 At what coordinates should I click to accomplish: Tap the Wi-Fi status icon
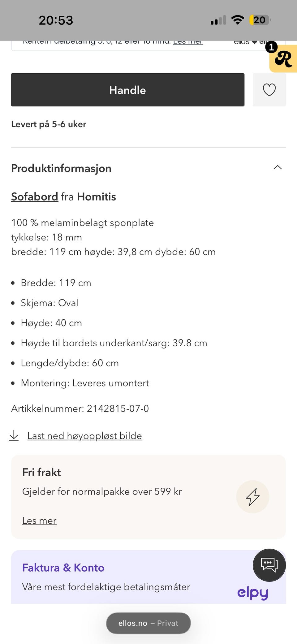(238, 20)
